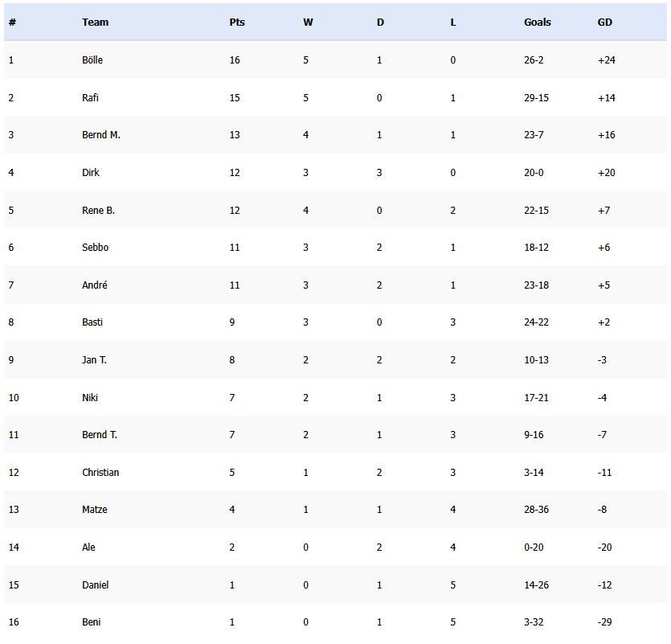Select Rene B. in the standings

click(x=98, y=211)
